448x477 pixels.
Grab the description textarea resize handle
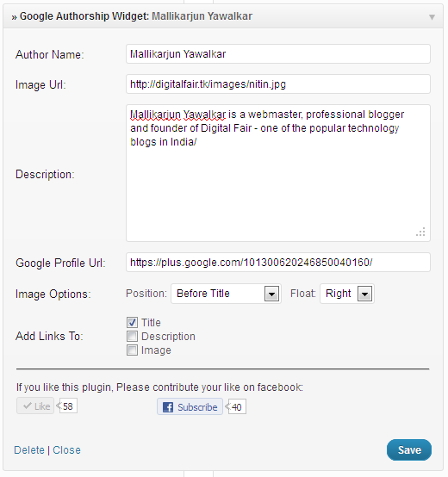[x=420, y=232]
